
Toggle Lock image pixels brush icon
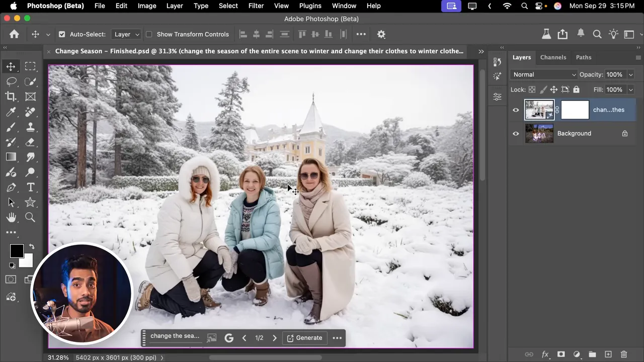pyautogui.click(x=543, y=89)
